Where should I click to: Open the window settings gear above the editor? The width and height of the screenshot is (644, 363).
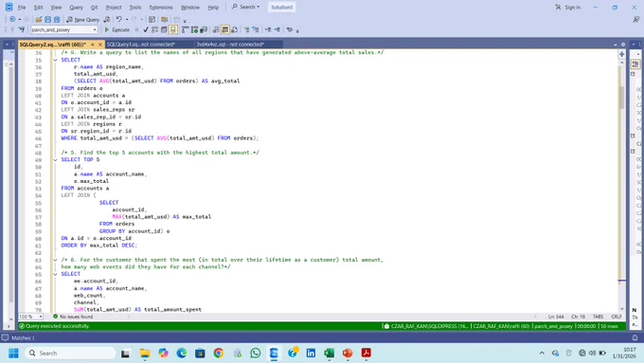623,45
